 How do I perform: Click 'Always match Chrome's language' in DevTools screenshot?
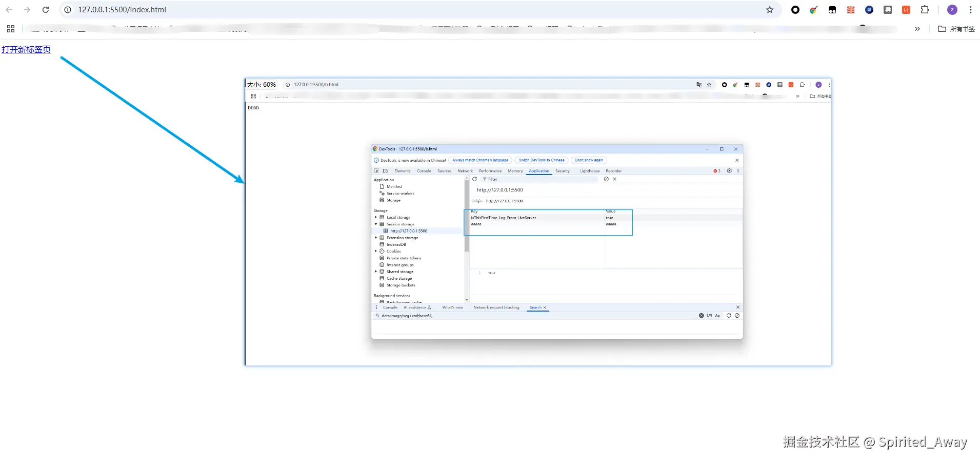pyautogui.click(x=480, y=160)
